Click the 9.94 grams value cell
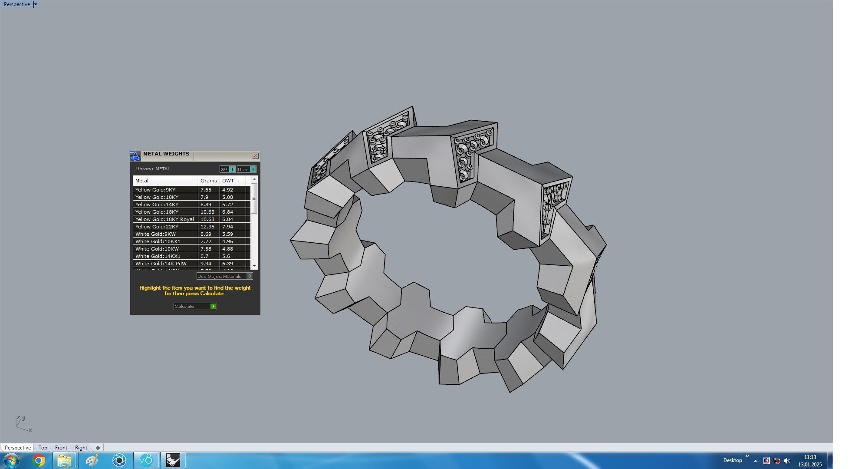The width and height of the screenshot is (868, 469). 209,264
